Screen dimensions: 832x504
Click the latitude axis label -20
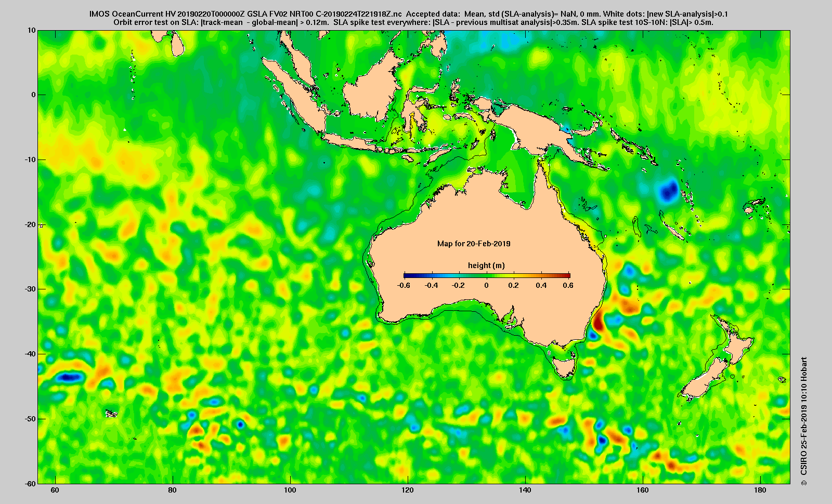(30, 224)
